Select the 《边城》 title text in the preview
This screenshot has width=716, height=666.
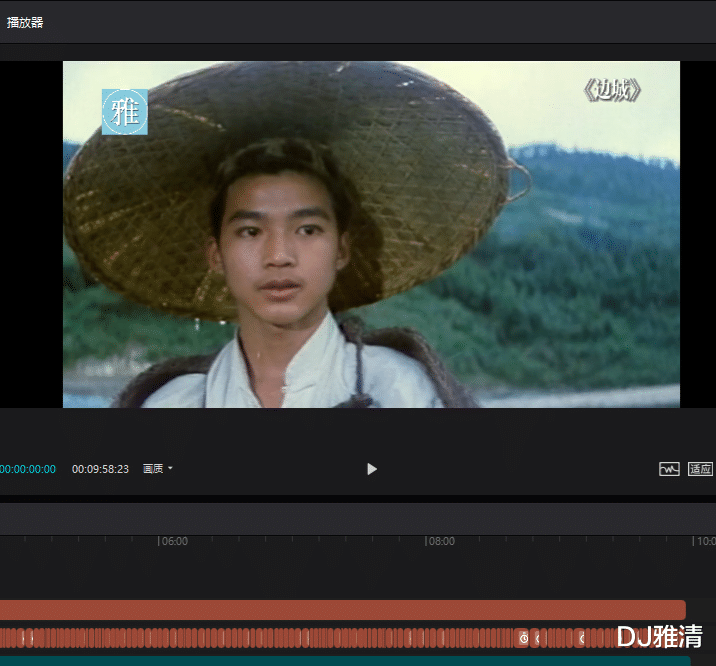coord(612,90)
